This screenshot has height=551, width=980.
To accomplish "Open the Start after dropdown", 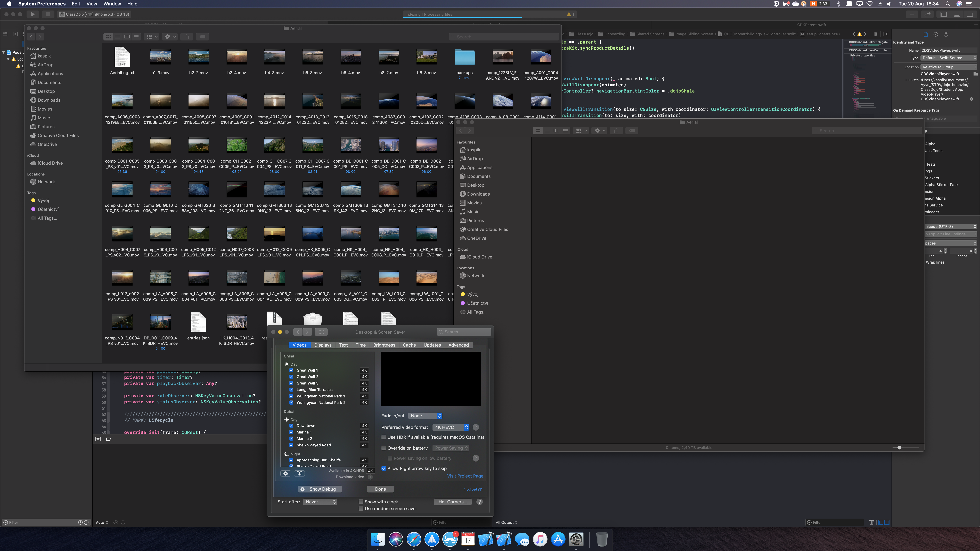I will pos(320,502).
